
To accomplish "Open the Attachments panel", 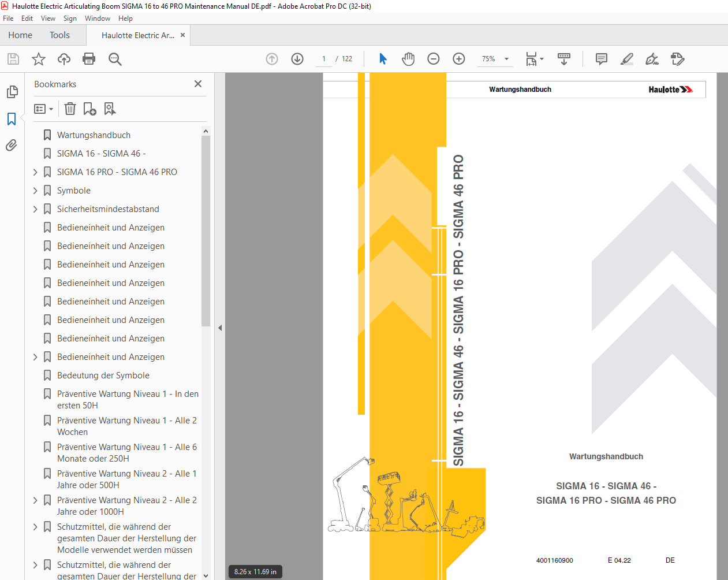I will 12,146.
